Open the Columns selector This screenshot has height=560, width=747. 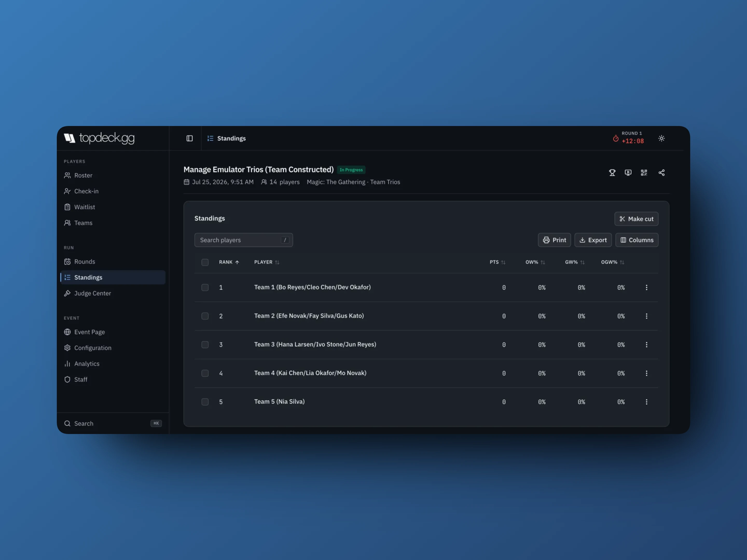tap(637, 240)
